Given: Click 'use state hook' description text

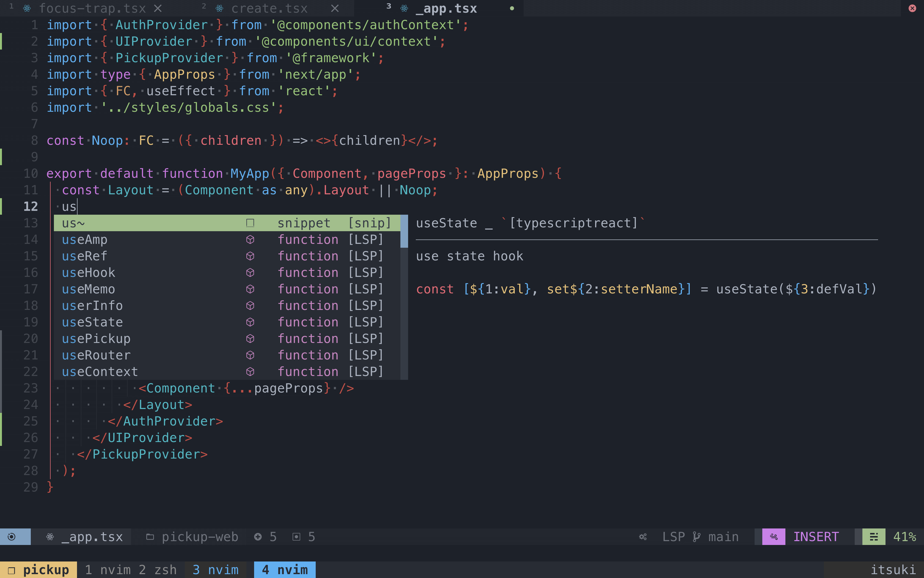Looking at the screenshot, I should point(469,256).
